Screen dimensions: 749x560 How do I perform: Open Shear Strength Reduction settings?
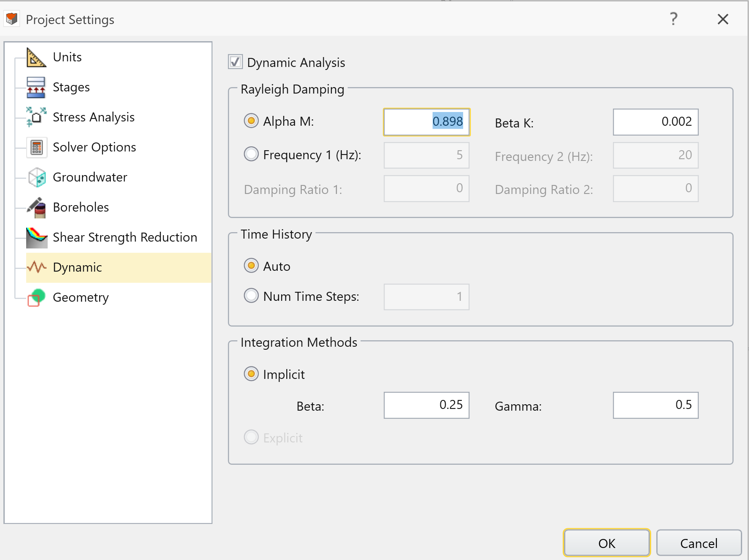click(x=125, y=237)
